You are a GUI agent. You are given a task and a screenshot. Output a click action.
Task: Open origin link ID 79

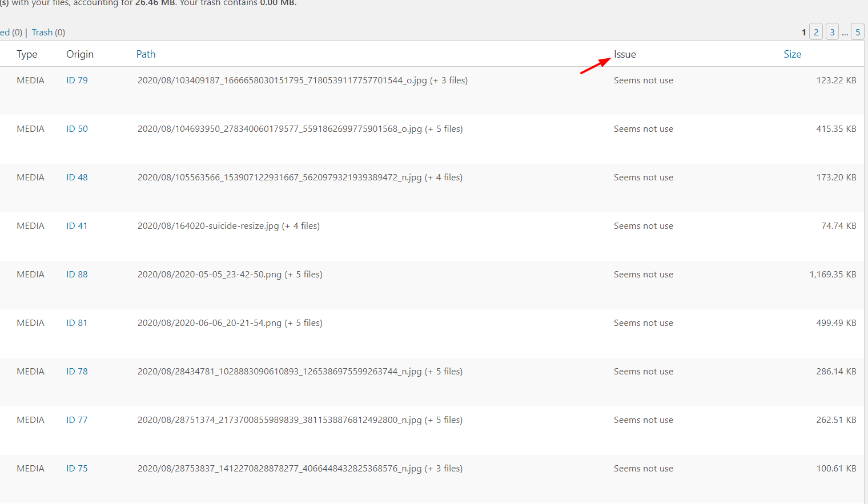[77, 80]
